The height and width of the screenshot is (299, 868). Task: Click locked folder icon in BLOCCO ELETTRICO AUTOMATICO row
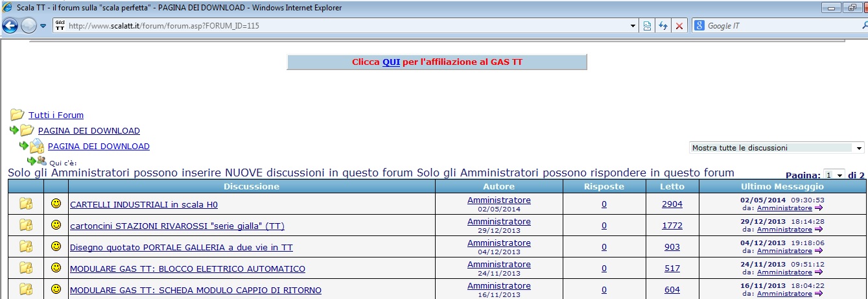[x=25, y=268]
